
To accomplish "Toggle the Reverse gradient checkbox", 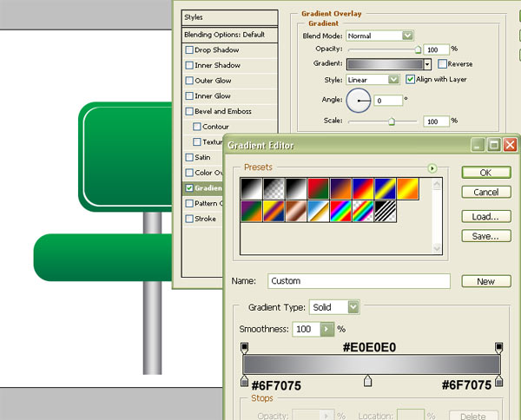I will [x=443, y=63].
